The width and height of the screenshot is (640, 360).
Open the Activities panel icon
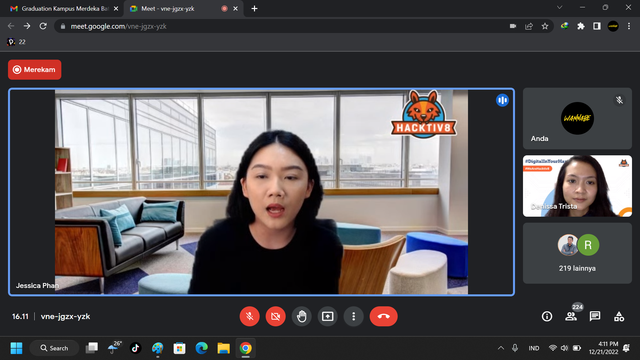point(619,316)
